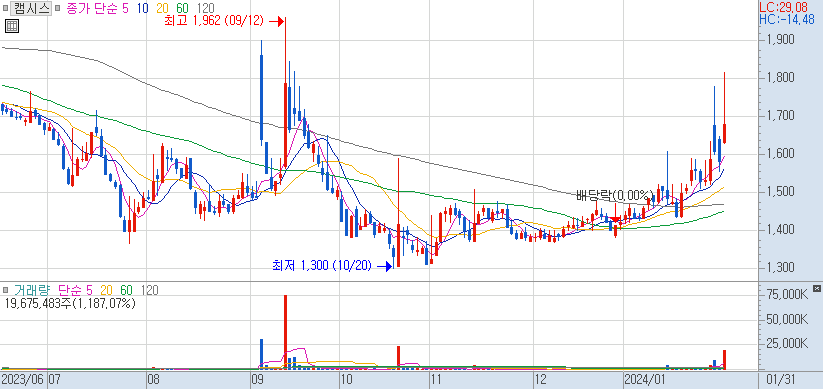Image resolution: width=823 pixels, height=389 pixels.
Task: Click the 12 month label on date axis
Action: coord(541,379)
